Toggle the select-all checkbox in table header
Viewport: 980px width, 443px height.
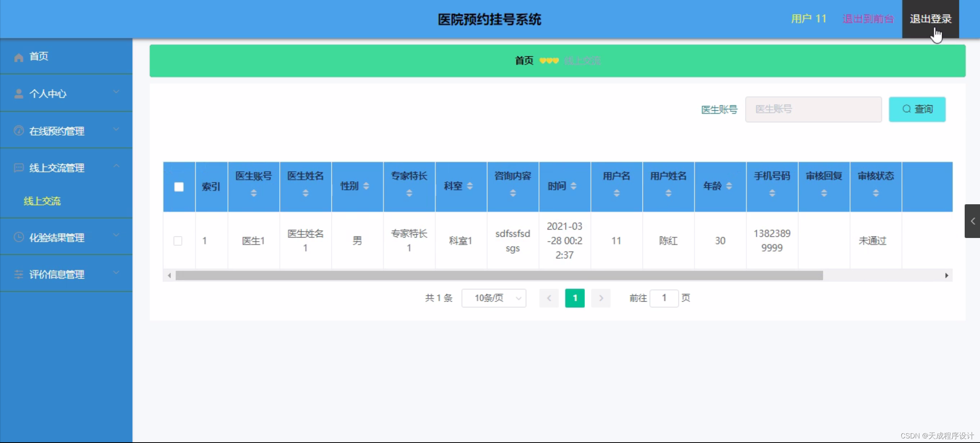click(x=179, y=187)
